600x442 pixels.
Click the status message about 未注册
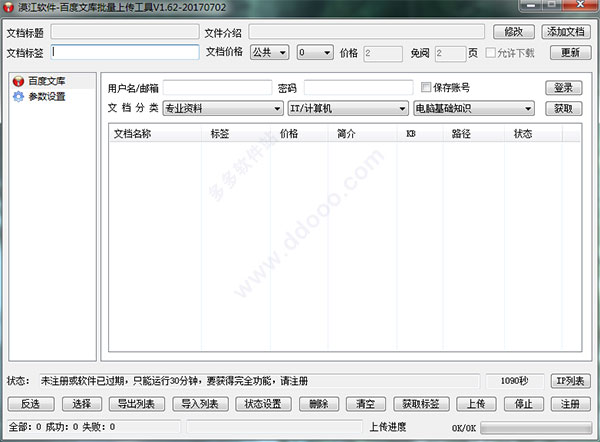coord(174,381)
